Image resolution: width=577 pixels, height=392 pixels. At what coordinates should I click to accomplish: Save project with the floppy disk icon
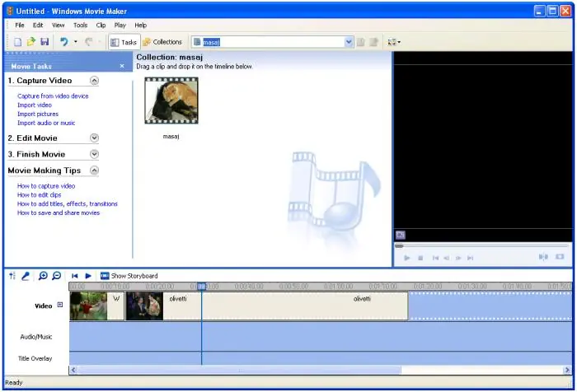click(45, 42)
